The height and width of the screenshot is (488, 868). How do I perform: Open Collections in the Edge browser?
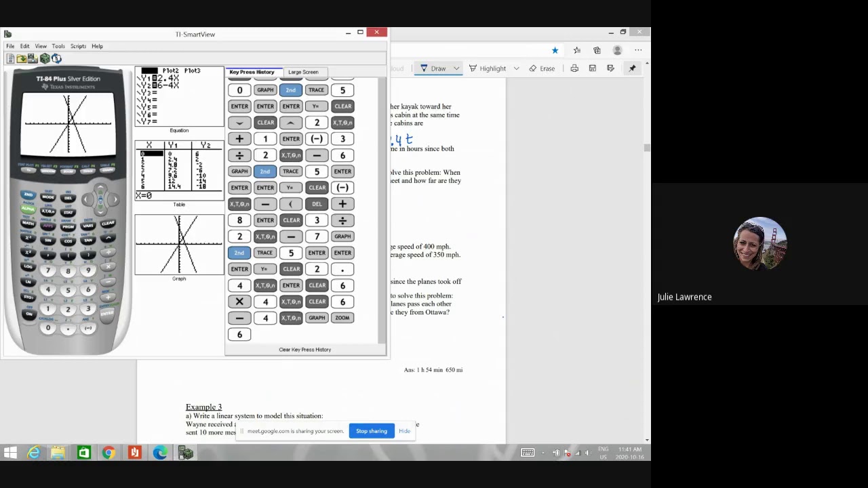click(597, 50)
